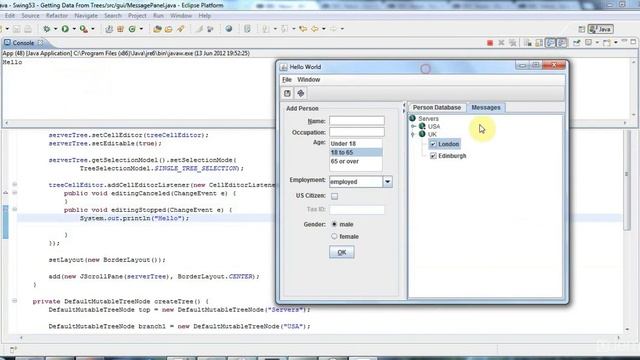Switch to the Person Database tab
Viewport: 640px width, 360px height.
437,107
